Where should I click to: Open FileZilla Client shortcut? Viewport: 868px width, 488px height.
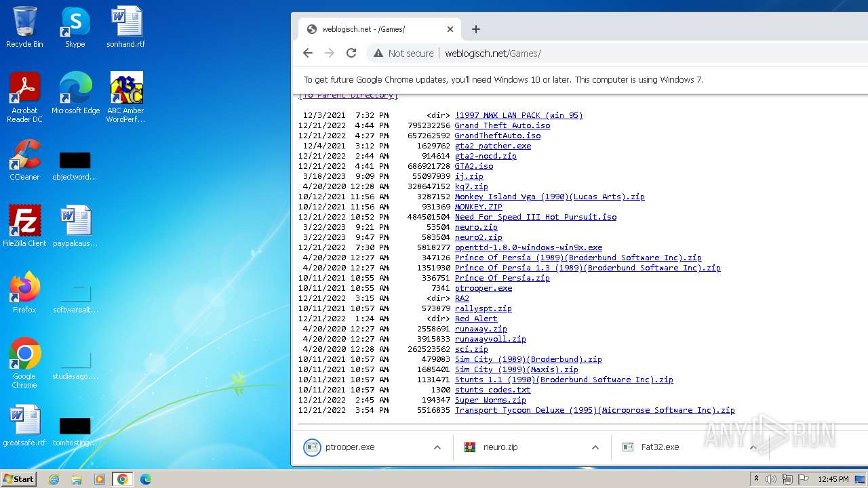click(x=24, y=226)
